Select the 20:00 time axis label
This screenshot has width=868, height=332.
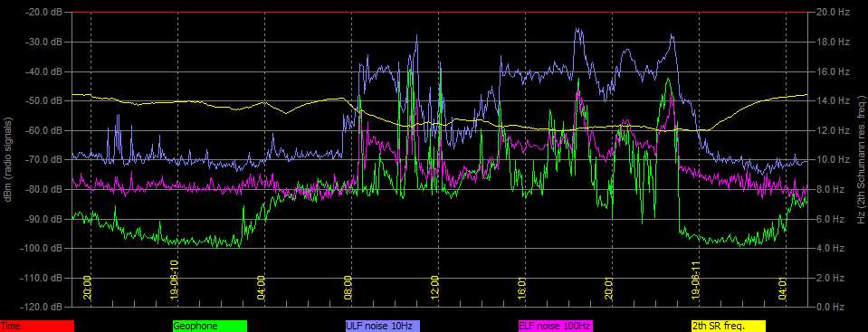(x=88, y=287)
